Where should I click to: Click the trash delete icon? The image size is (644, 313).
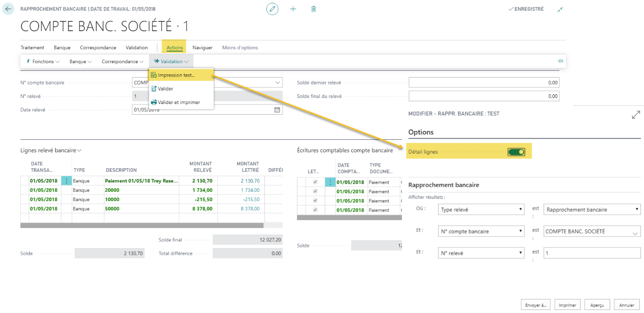point(314,9)
